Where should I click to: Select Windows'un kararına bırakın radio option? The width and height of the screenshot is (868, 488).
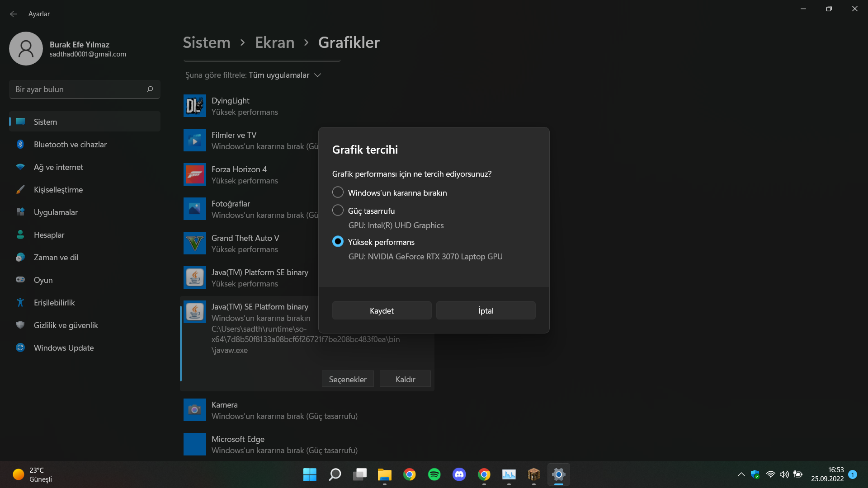tap(338, 192)
